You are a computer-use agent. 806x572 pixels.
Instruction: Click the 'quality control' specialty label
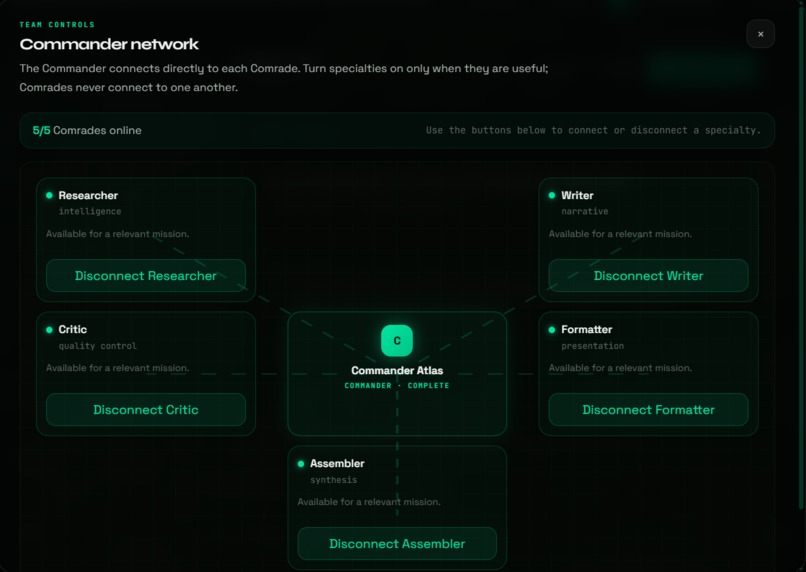tap(98, 346)
